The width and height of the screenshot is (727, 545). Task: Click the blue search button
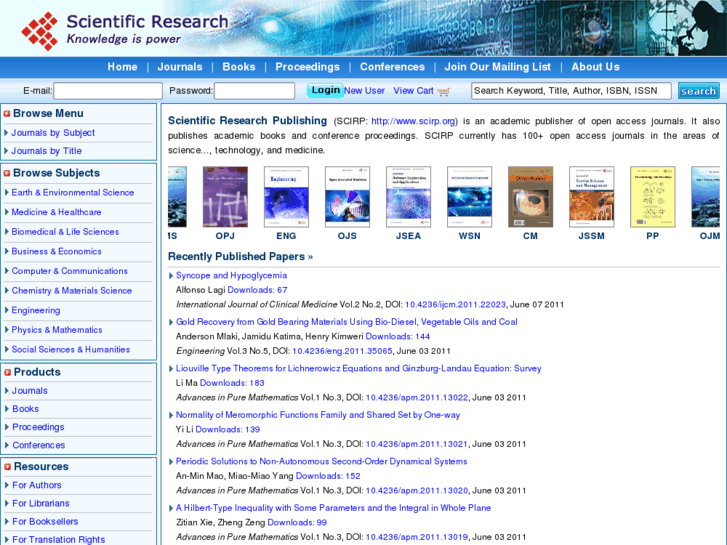pos(699,91)
